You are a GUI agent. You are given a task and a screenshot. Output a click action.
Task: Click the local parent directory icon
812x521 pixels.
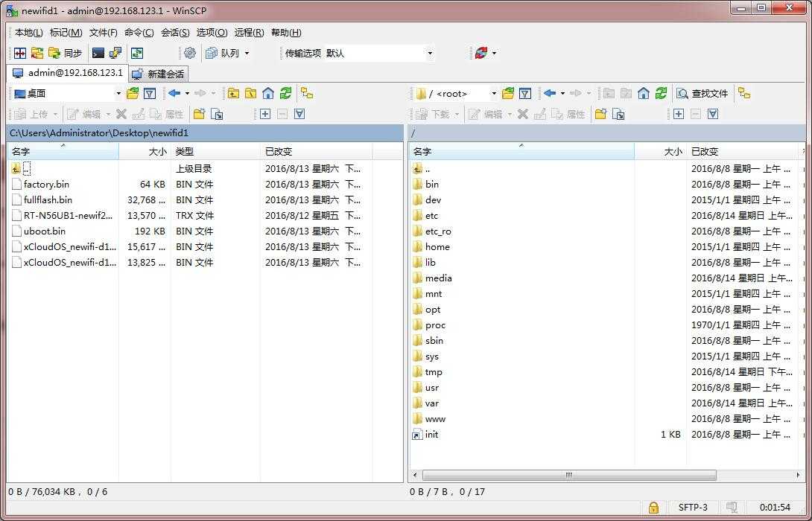tap(234, 94)
